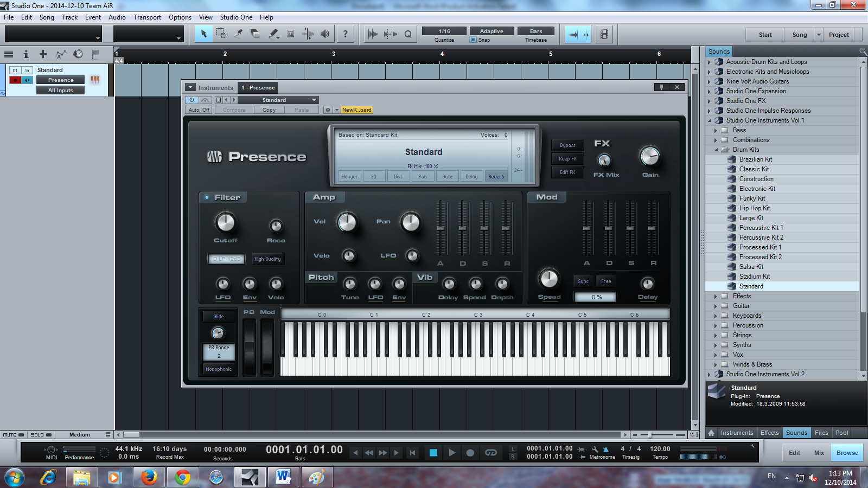This screenshot has height=488, width=868.
Task: Expand the Keyboards folder
Action: (716, 316)
